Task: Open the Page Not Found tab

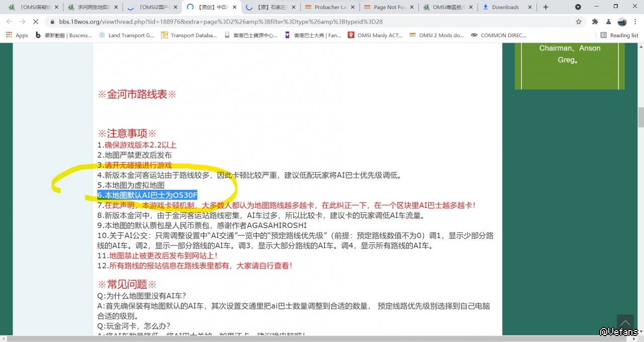Action: click(389, 7)
